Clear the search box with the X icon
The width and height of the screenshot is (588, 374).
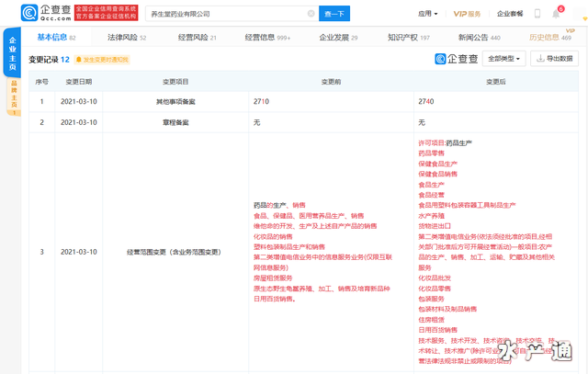click(x=311, y=14)
